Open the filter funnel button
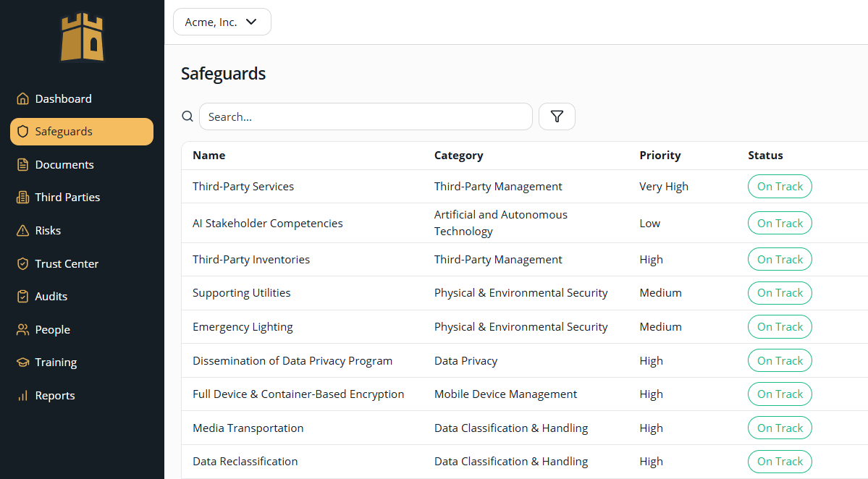The width and height of the screenshot is (868, 479). tap(557, 116)
